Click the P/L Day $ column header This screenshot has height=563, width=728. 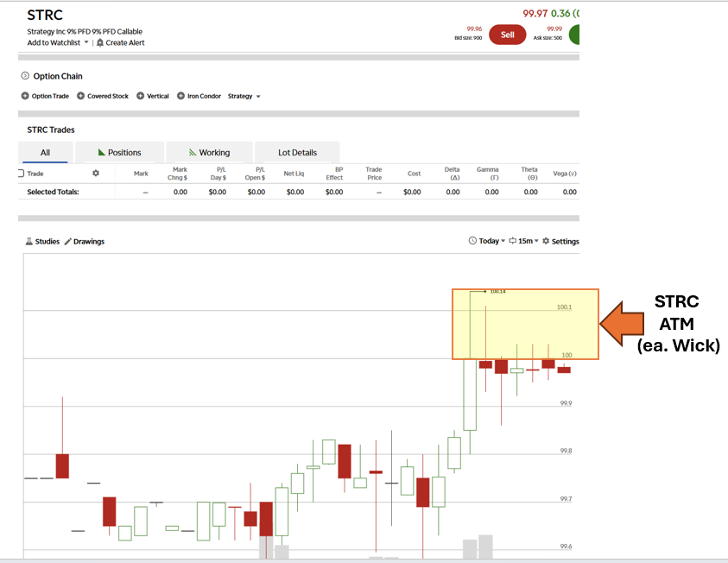tap(218, 174)
